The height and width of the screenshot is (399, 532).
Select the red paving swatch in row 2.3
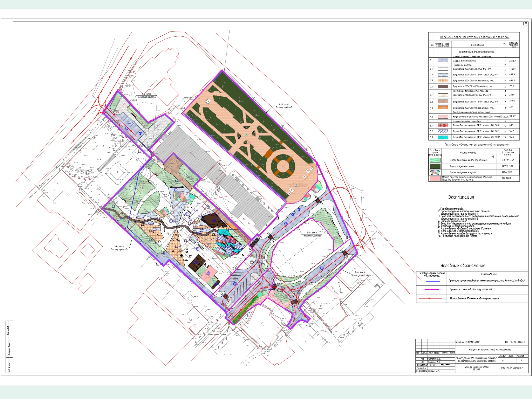pyautogui.click(x=443, y=80)
